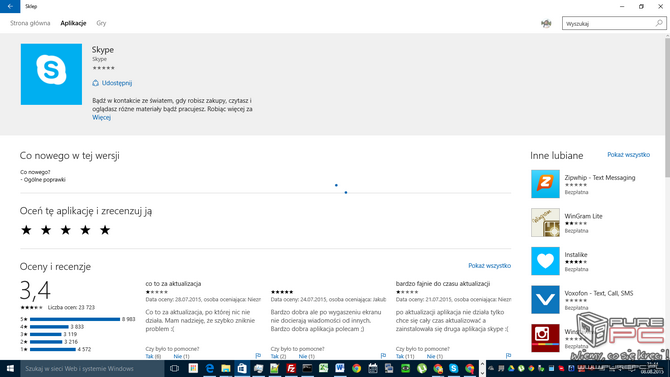
Task: Switch to the Gry tab
Action: click(101, 23)
